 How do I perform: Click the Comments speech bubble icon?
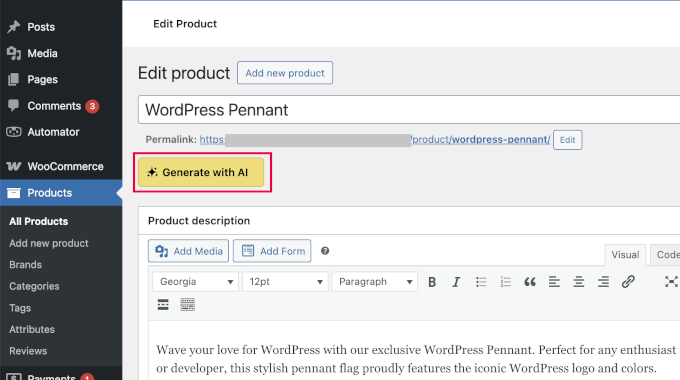click(x=13, y=105)
